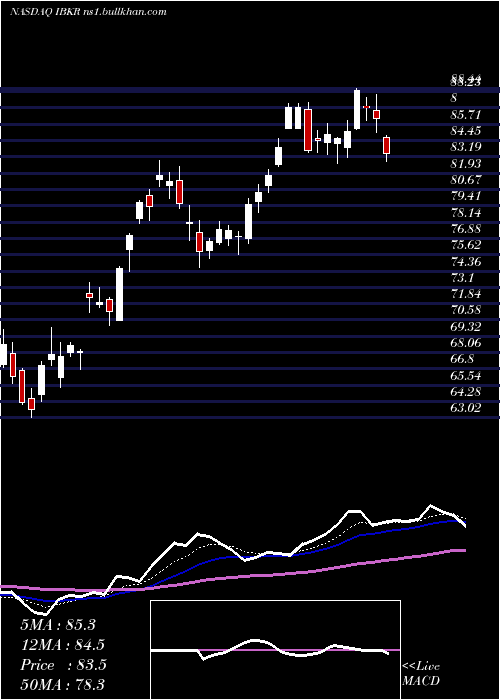Click the 69.32 price level label
This screenshot has width=500, height=700.
pyautogui.click(x=466, y=327)
